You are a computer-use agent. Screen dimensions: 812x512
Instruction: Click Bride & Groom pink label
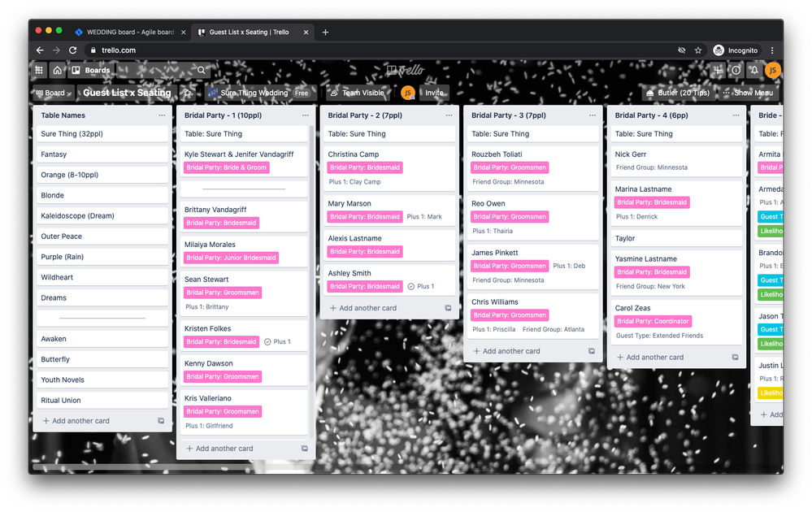click(x=226, y=167)
